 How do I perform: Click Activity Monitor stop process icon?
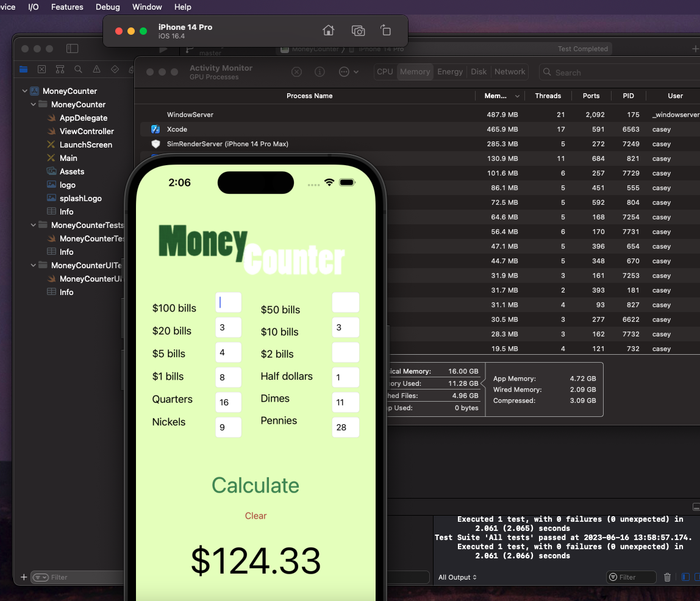[296, 72]
